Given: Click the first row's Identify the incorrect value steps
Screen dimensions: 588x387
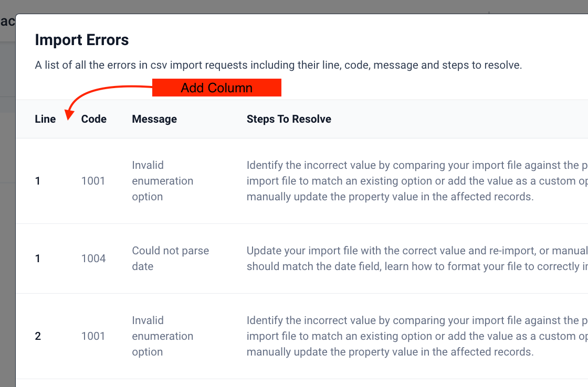Looking at the screenshot, I should [x=417, y=181].
